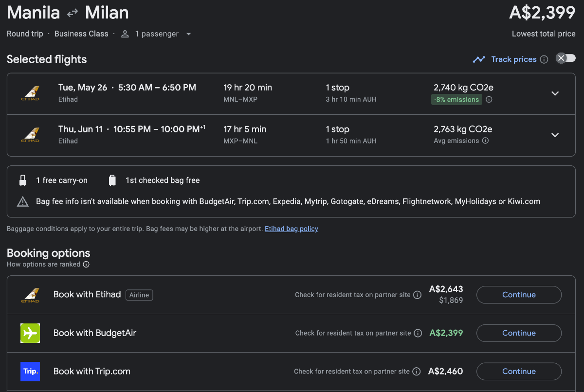
Task: Disable the Track prices toggle
Action: [565, 57]
